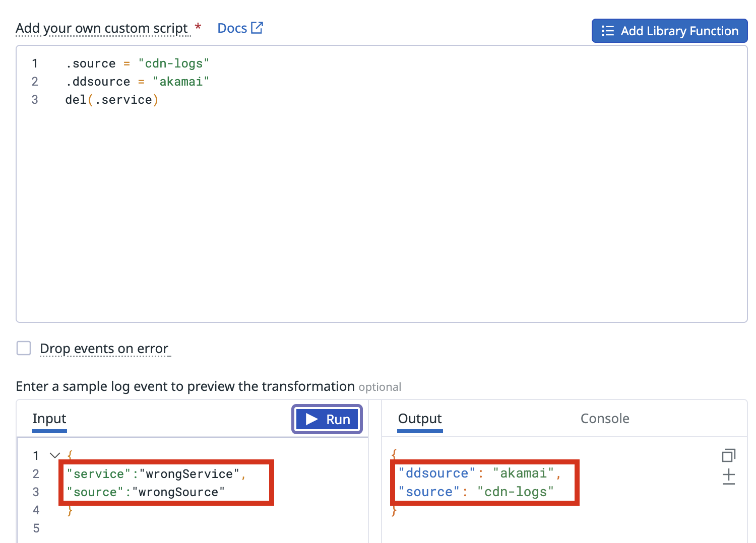The image size is (756, 543).
Task: Click the external-link icon beside Docs
Action: (257, 28)
